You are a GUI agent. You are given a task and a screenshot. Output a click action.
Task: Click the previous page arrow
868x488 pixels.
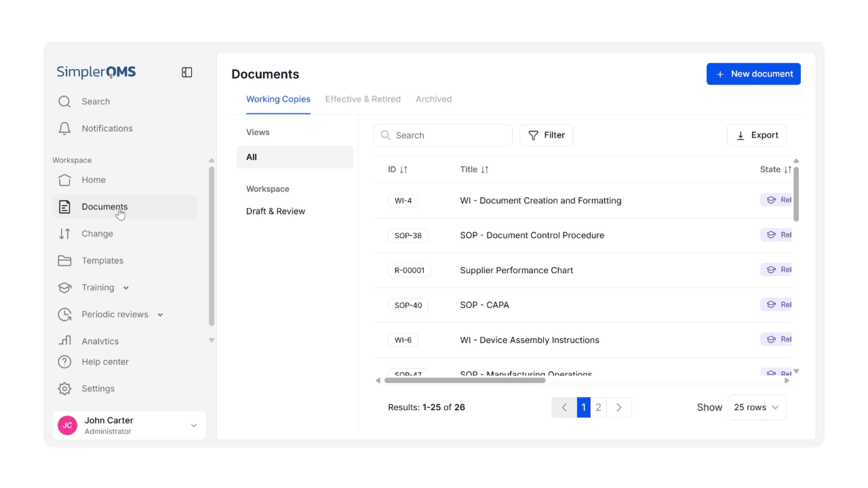click(564, 407)
